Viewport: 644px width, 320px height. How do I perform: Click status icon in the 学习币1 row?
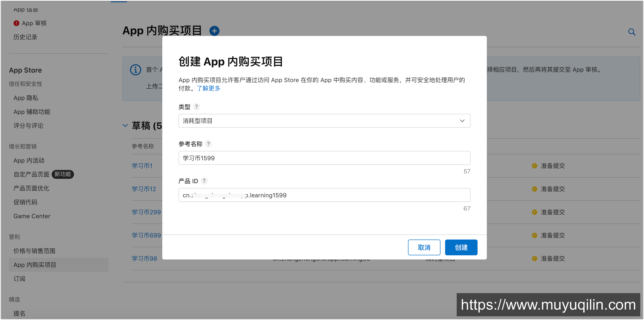(x=534, y=166)
